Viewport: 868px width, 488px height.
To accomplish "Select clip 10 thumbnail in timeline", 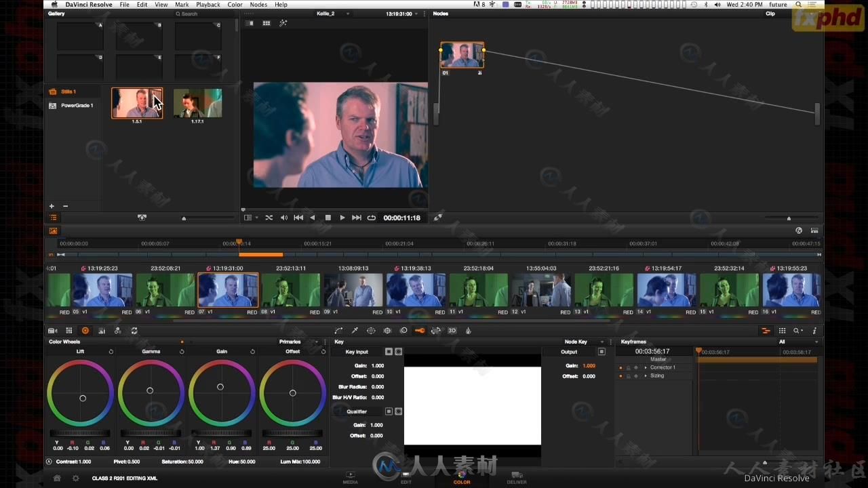I will 416,290.
